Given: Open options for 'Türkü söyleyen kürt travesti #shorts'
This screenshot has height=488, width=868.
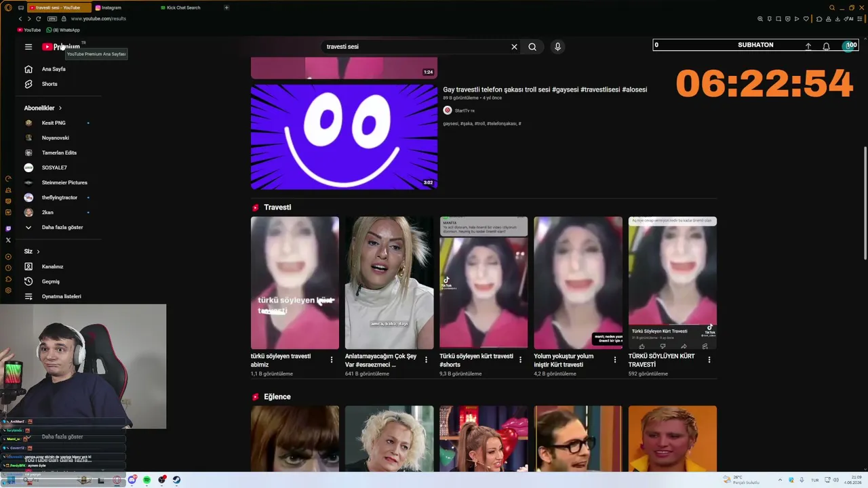Looking at the screenshot, I should [520, 360].
